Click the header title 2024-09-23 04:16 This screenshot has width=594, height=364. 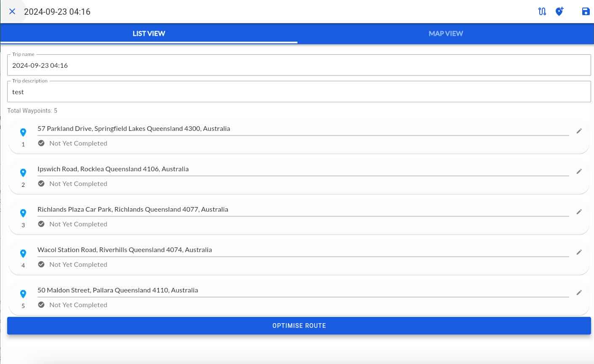coord(57,12)
